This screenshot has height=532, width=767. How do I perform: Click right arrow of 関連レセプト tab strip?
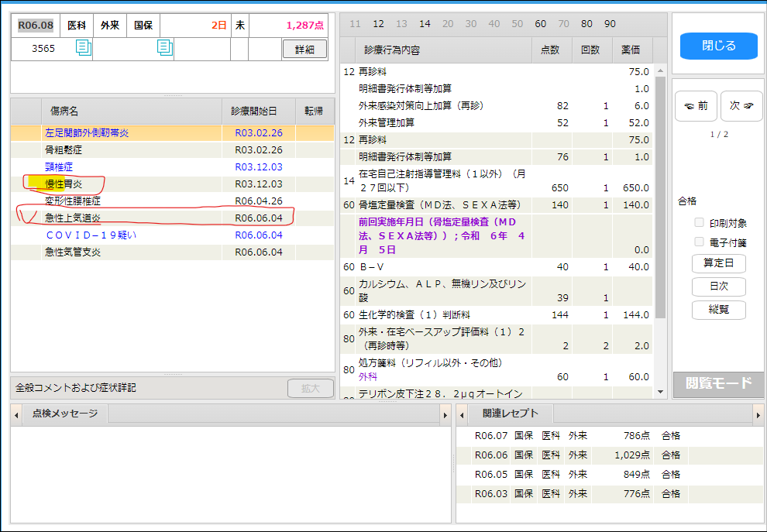758,416
